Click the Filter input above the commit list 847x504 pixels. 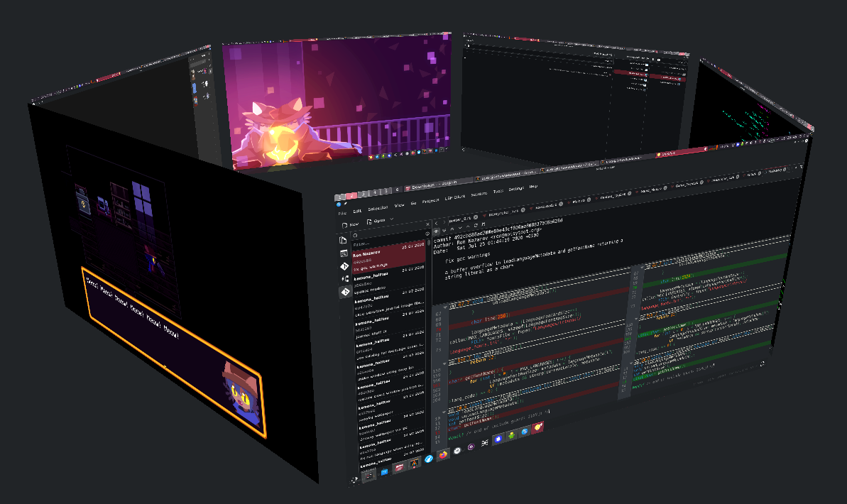click(389, 244)
